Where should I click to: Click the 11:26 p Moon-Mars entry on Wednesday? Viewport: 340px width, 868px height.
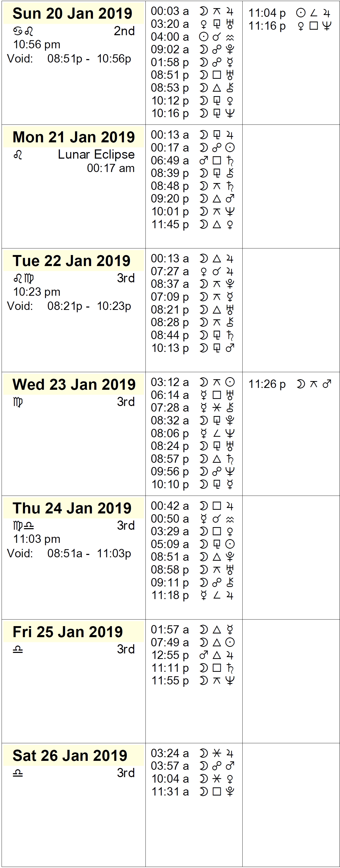coord(290,384)
